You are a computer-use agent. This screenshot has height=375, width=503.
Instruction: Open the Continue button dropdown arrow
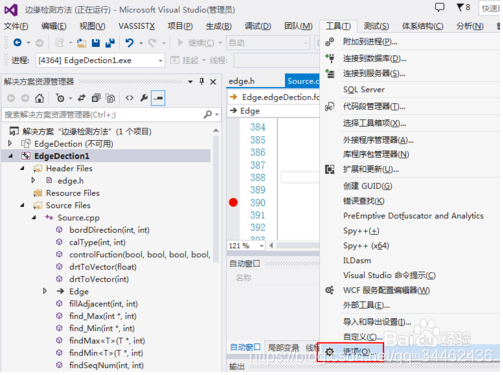(220, 43)
